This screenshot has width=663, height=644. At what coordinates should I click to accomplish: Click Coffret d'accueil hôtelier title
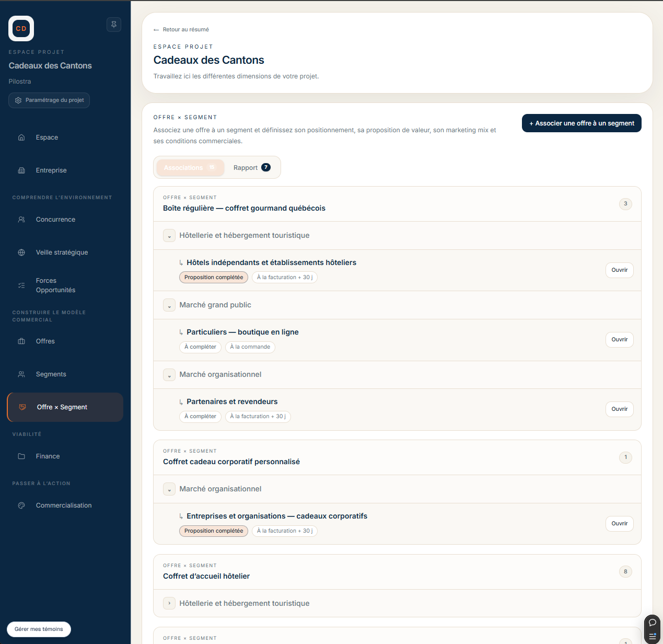click(206, 576)
